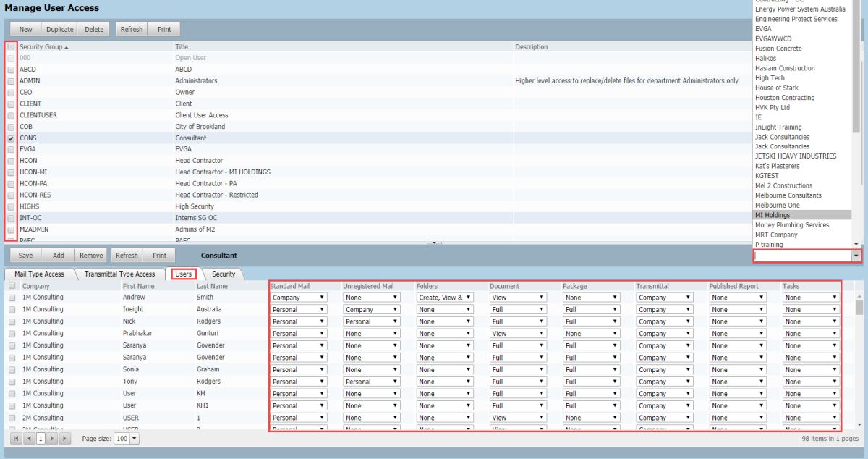Open Tony Rodgers' Published Report dropdown
The height and width of the screenshot is (459, 868).
739,382
